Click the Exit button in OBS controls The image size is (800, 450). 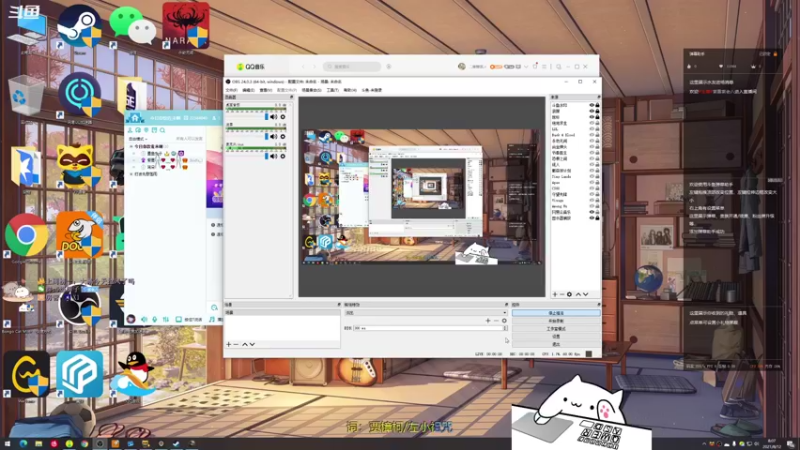point(556,344)
